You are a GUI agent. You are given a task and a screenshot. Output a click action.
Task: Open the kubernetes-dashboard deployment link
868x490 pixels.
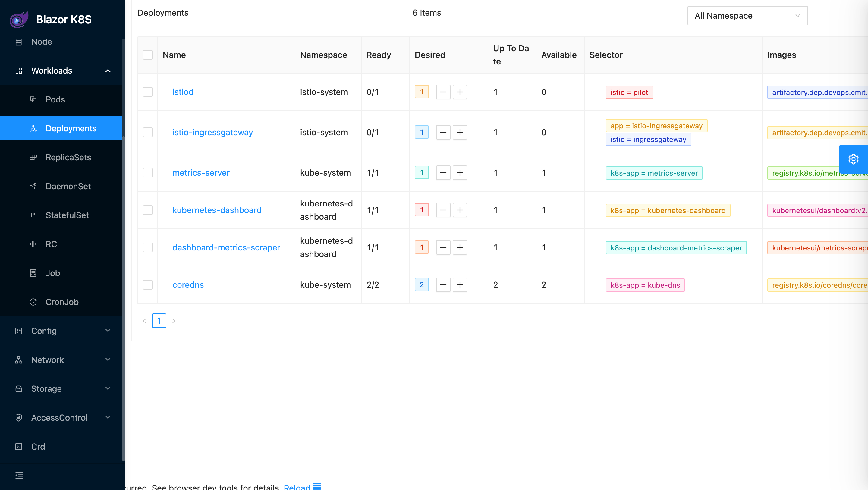217,210
